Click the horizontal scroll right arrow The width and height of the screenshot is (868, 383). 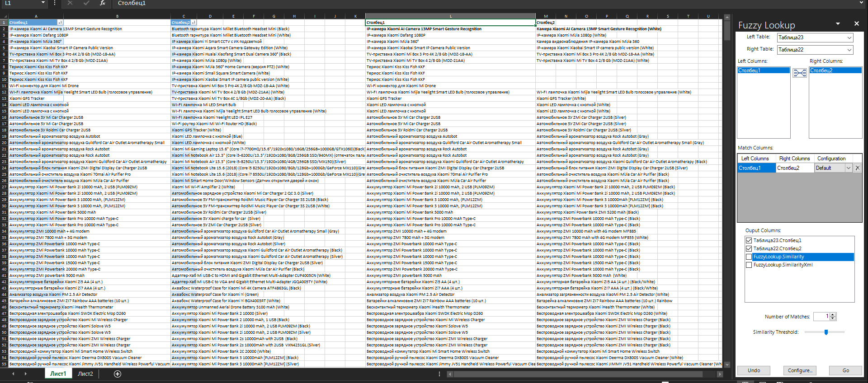coord(720,374)
